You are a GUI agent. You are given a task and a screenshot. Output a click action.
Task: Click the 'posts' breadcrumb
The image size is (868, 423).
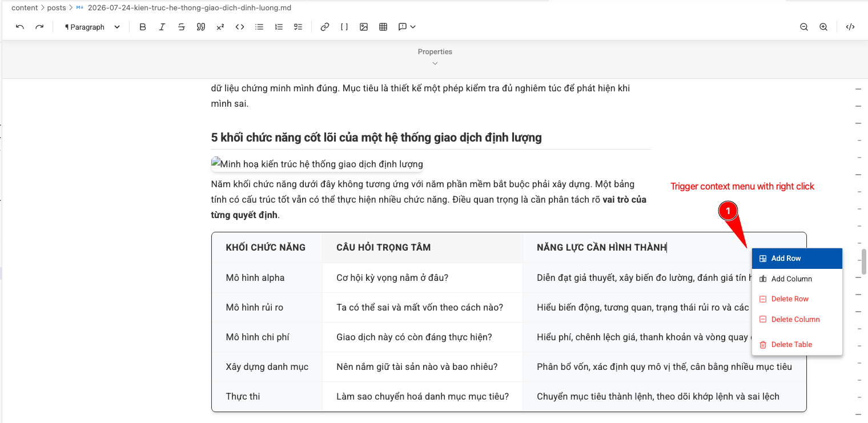tap(57, 8)
